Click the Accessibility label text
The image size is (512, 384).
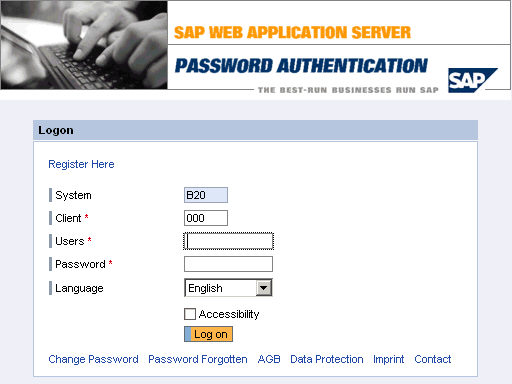point(229,314)
